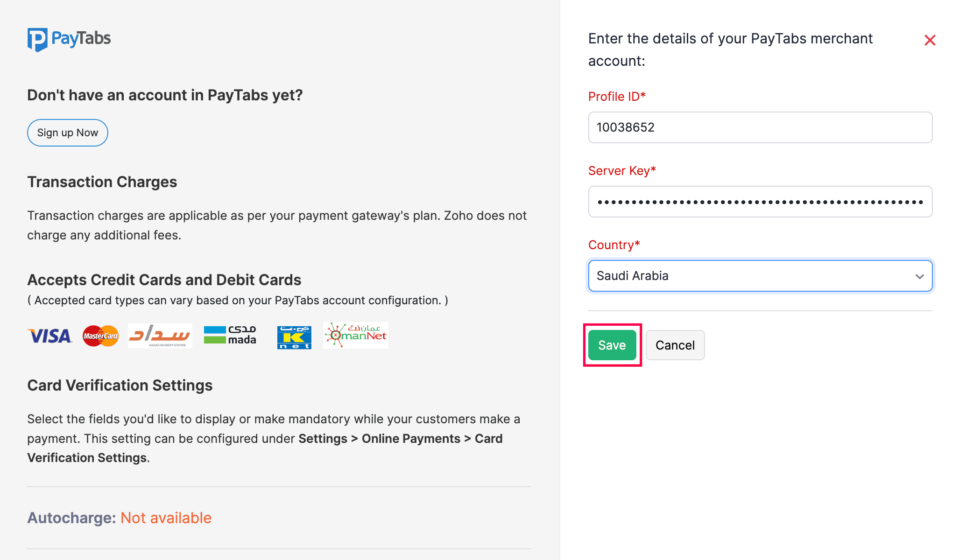Select the MasterCard icon
959x560 pixels.
coord(100,336)
